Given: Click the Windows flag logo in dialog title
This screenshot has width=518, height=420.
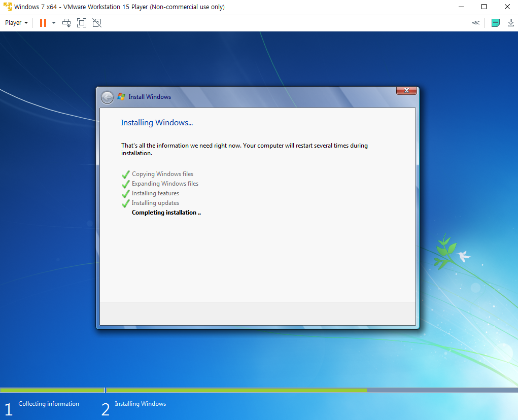Looking at the screenshot, I should (x=121, y=96).
